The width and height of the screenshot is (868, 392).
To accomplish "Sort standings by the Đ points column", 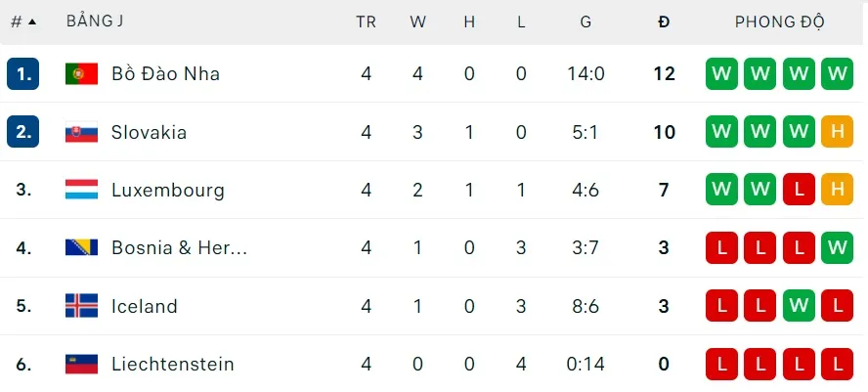I will click(665, 22).
